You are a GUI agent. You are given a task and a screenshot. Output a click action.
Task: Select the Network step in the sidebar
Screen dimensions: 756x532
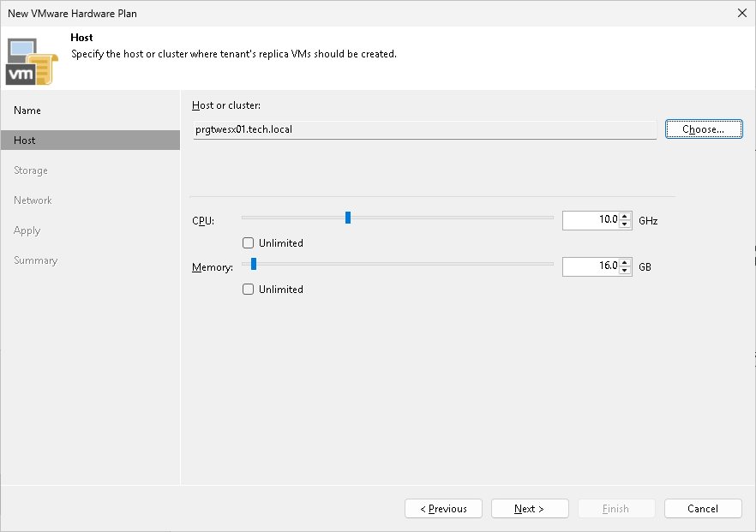[33, 200]
